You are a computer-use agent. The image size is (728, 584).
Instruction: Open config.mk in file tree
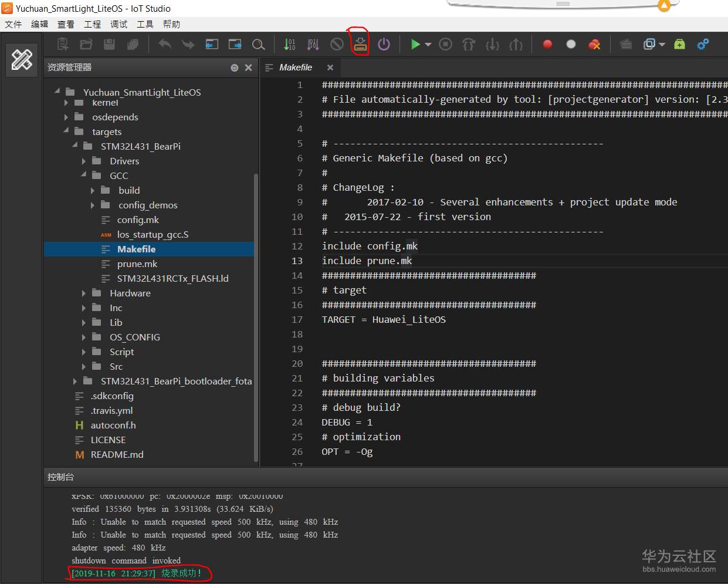pyautogui.click(x=138, y=220)
